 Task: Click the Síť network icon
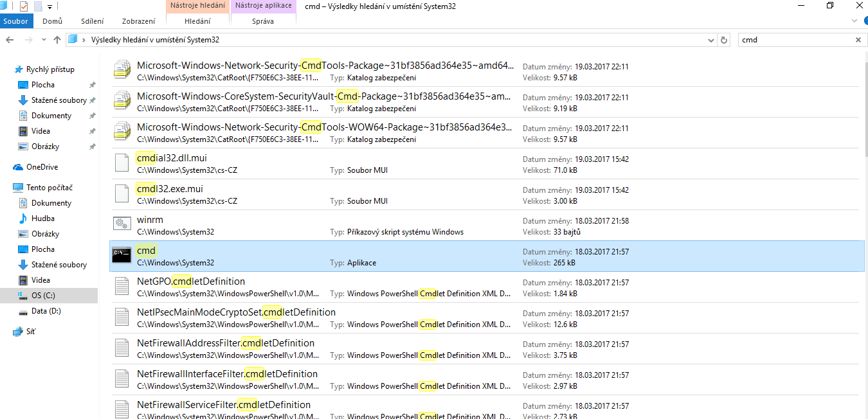coord(19,332)
